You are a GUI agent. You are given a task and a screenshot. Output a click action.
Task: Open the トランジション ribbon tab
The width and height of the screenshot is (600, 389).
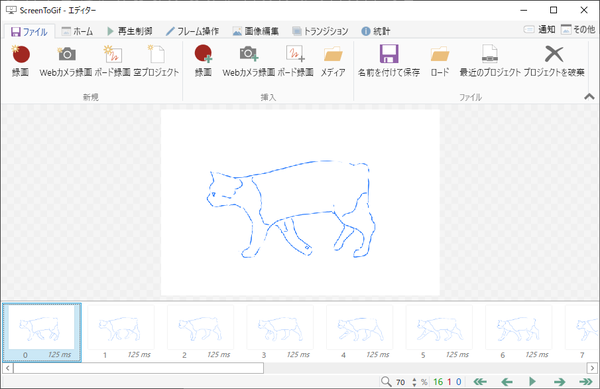[x=320, y=31]
